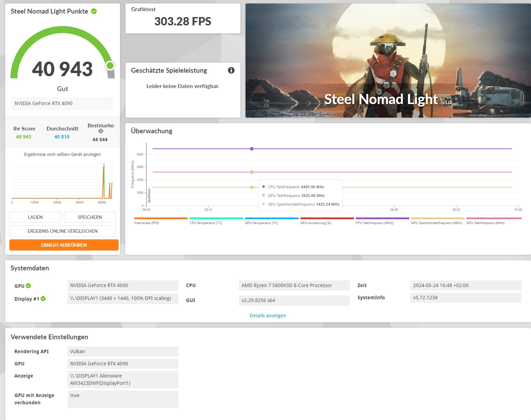Click the Zeit value 2024-05-24 16:48

click(x=466, y=285)
